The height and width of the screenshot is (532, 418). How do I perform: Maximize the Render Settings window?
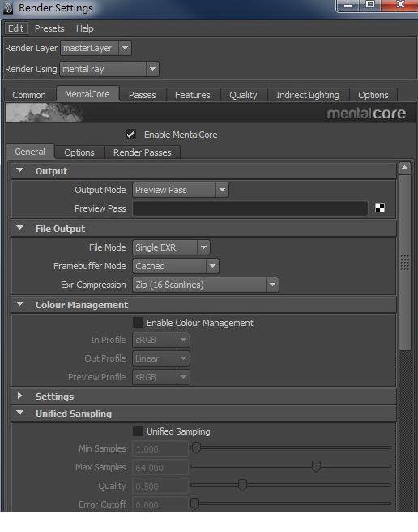click(370, 5)
